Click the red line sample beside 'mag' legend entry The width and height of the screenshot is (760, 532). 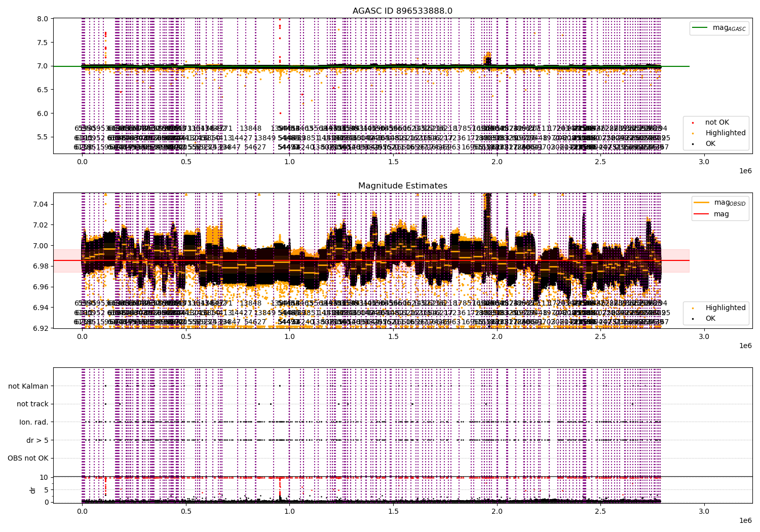pos(702,214)
